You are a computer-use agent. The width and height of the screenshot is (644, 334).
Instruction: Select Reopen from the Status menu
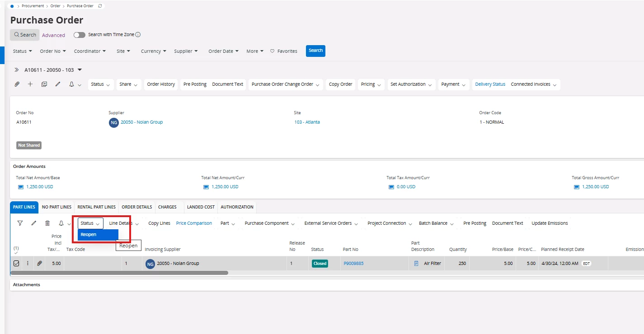click(98, 235)
